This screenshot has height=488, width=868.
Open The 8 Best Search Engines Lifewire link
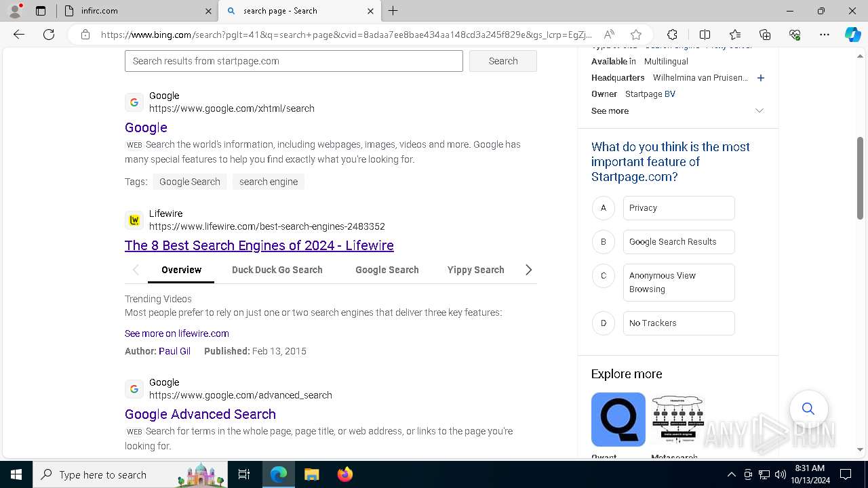(259, 245)
